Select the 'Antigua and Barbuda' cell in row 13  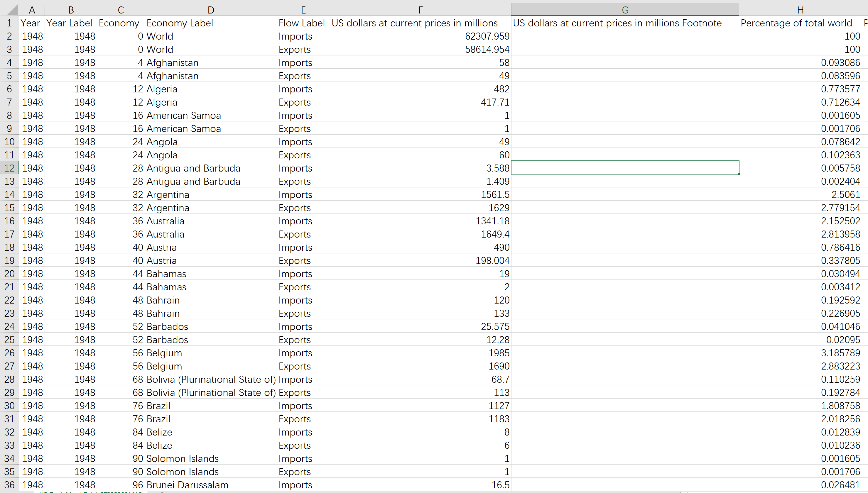(210, 182)
